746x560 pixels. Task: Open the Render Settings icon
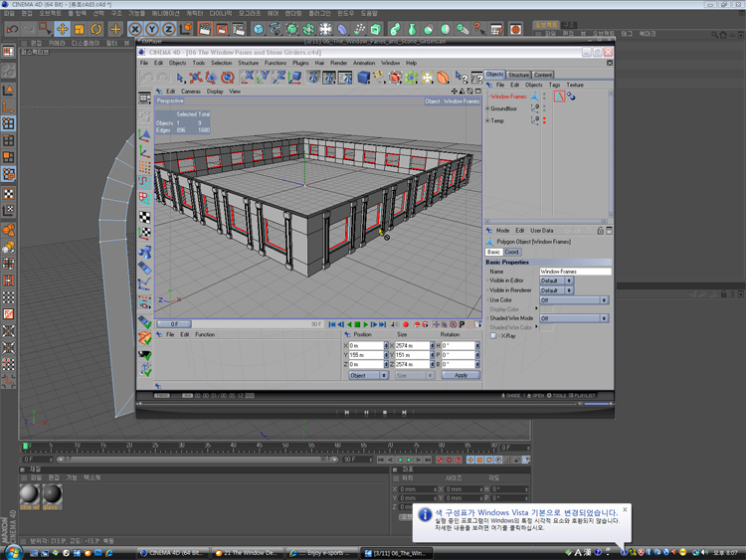(239, 29)
